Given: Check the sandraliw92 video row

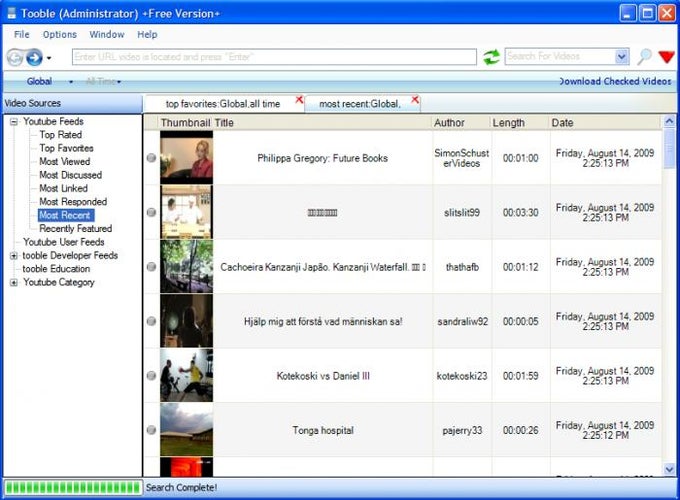Looking at the screenshot, I should pyautogui.click(x=151, y=321).
